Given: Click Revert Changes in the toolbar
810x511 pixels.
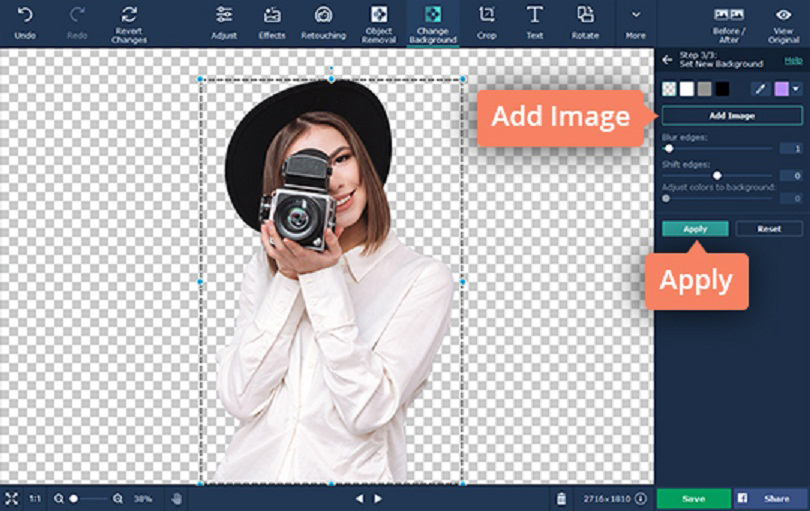Looking at the screenshot, I should pos(129,22).
